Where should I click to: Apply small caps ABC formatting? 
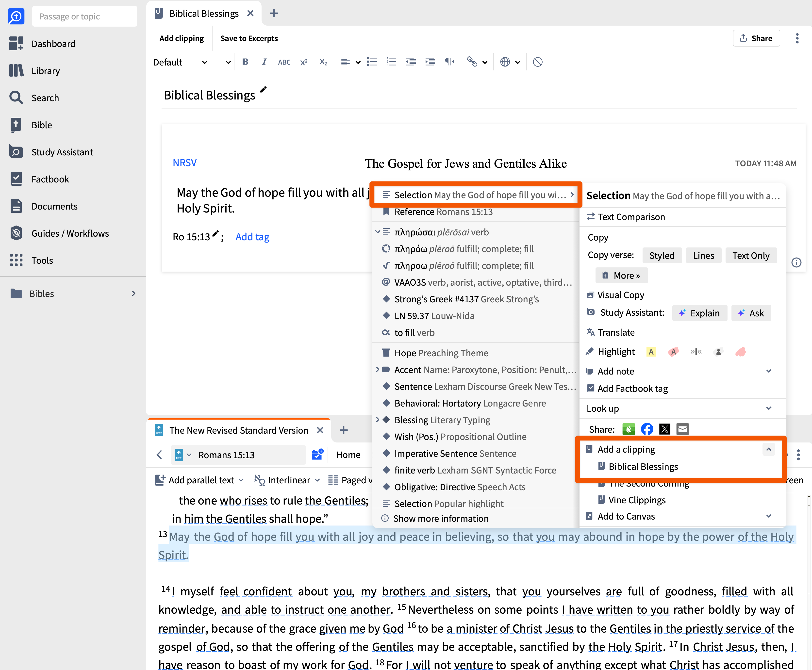[284, 62]
